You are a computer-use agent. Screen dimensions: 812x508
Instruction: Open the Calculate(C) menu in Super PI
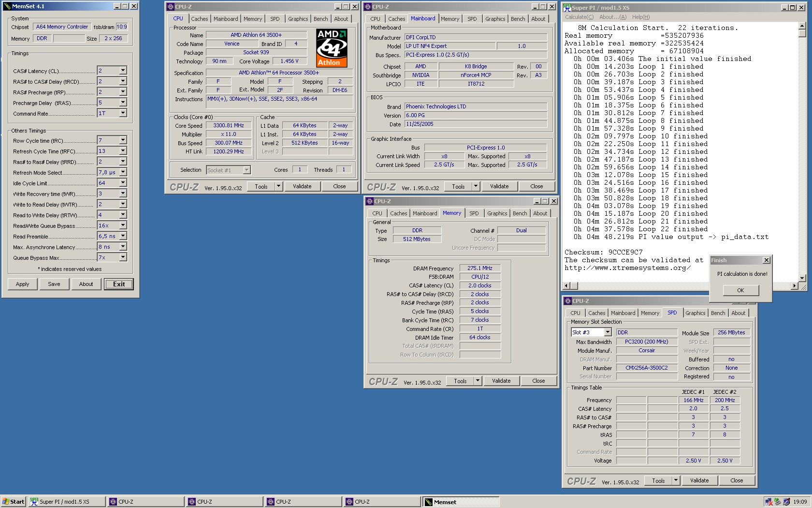tap(580, 17)
